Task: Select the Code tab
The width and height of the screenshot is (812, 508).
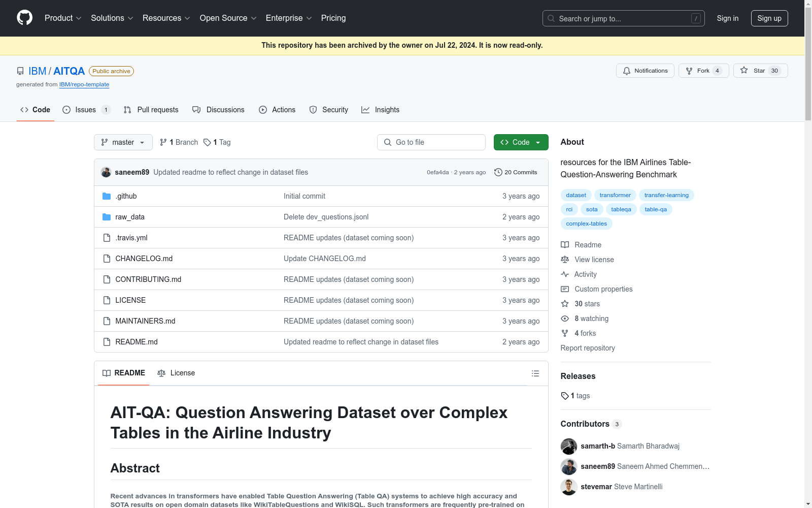Action: (36, 110)
